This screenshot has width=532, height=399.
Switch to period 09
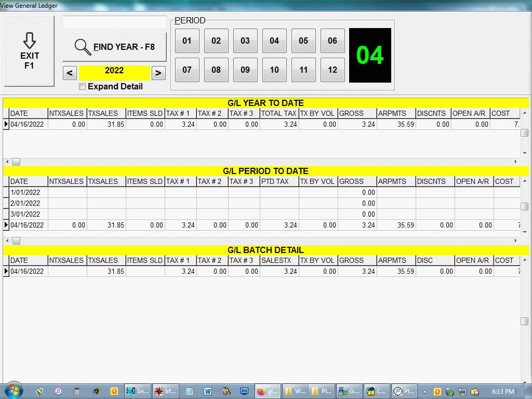point(245,70)
